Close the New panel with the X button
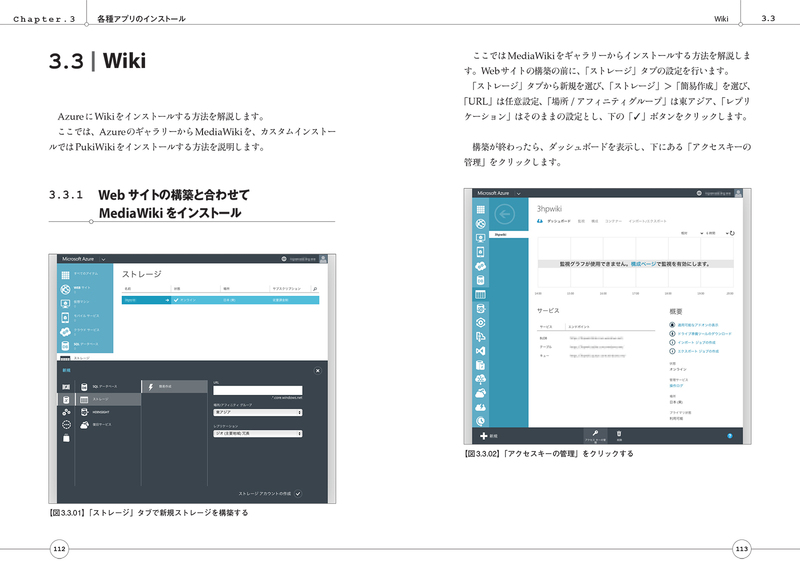 [x=317, y=371]
